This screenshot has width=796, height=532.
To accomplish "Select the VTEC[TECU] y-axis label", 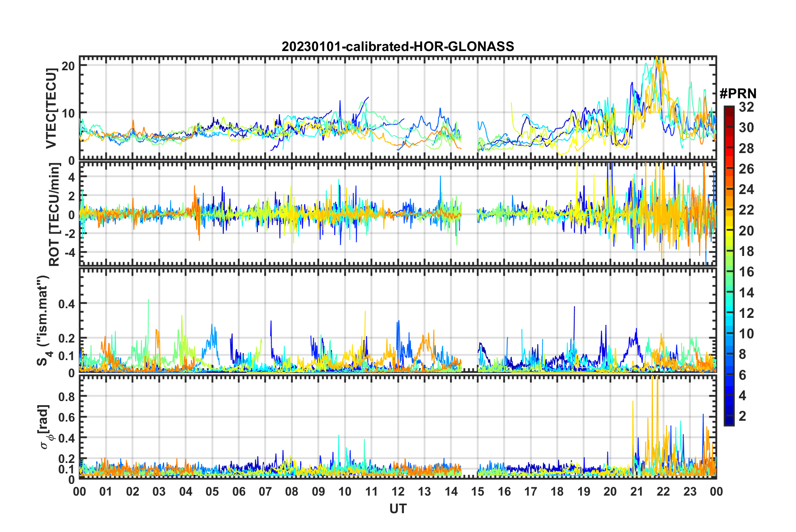I will 51,108.
